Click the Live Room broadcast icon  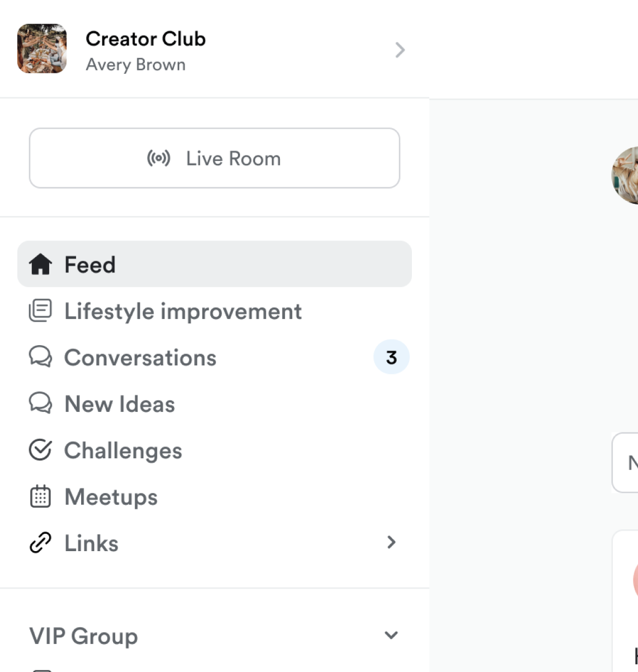[x=158, y=158]
